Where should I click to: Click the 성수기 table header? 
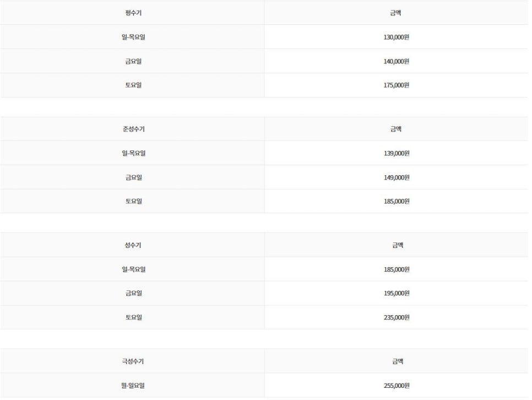click(x=133, y=245)
